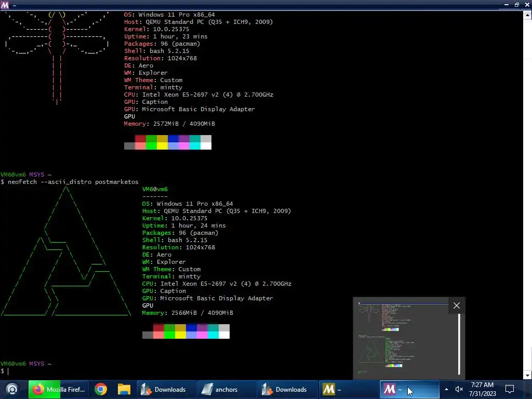This screenshot has height=399, width=532.
Task: Open the first Downloads taskbar item
Action: click(x=166, y=389)
